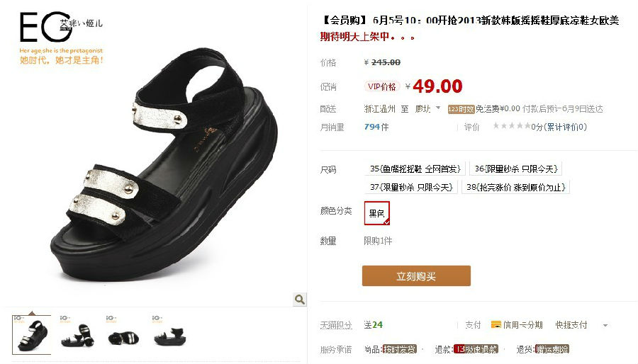Viewport: 638px width, 364px height.
Task: Select the 黑色 color swatch
Action: pyautogui.click(x=377, y=213)
